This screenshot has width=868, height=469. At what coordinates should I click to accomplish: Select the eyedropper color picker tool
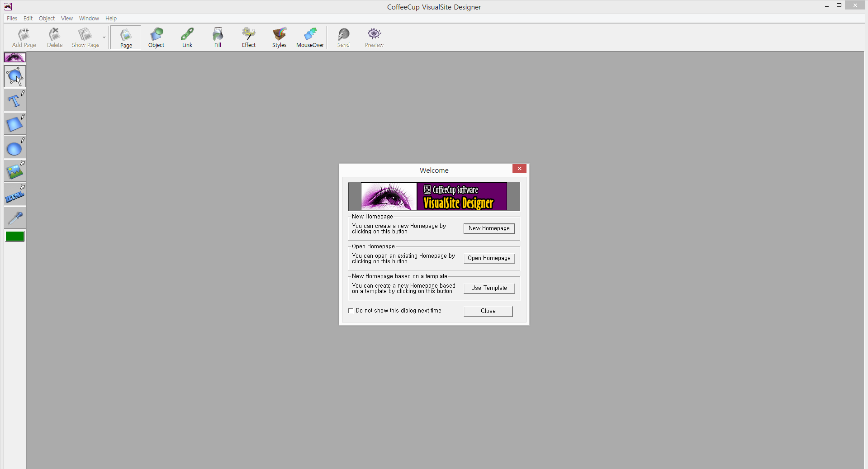pyautogui.click(x=15, y=218)
